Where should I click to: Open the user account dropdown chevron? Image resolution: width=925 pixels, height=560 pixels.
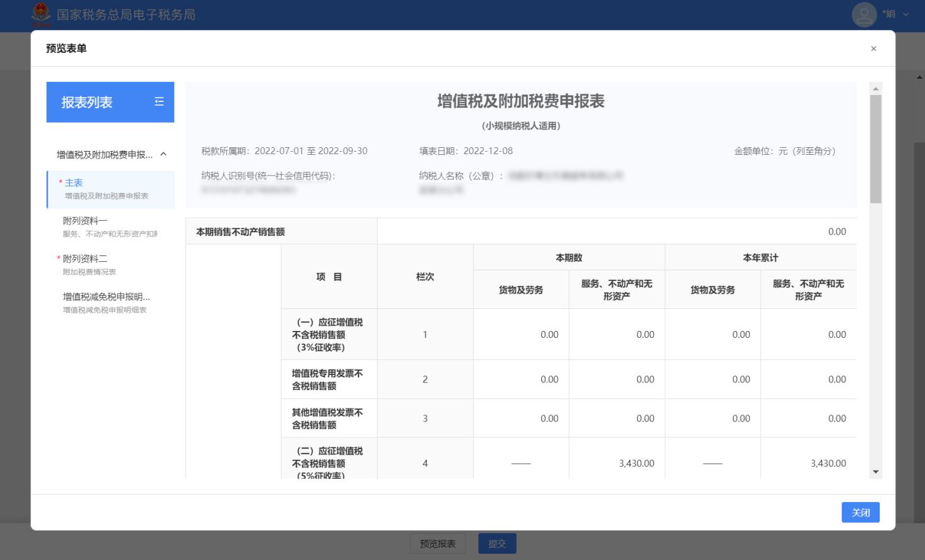tap(906, 14)
